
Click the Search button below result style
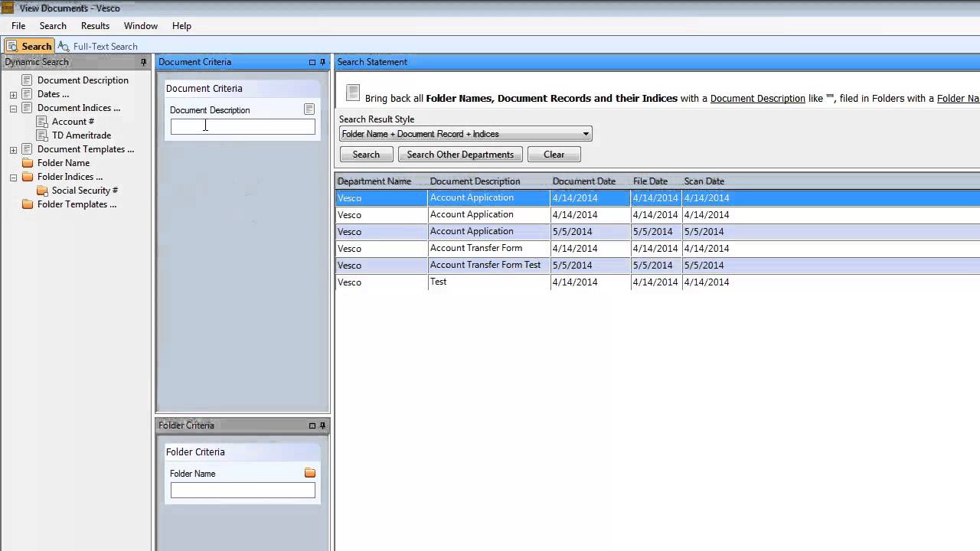point(366,155)
